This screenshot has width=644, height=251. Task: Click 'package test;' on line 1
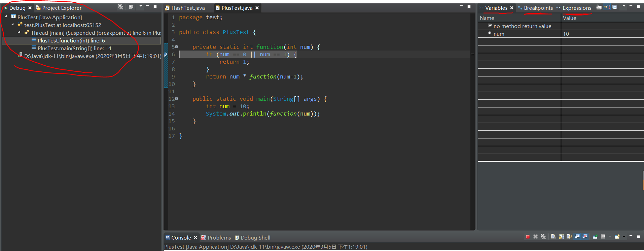tap(201, 17)
